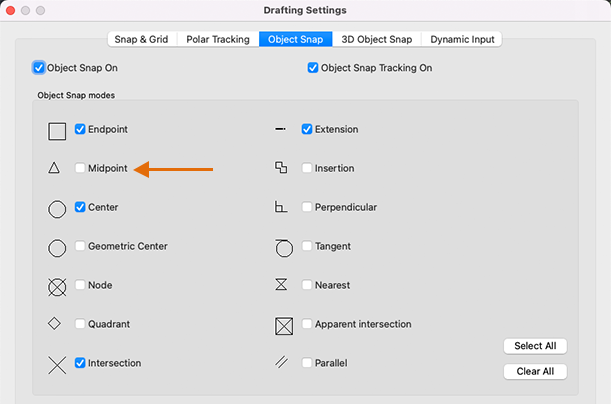Click the Tangent snap marker icon
The width and height of the screenshot is (611, 404).
pyautogui.click(x=282, y=247)
